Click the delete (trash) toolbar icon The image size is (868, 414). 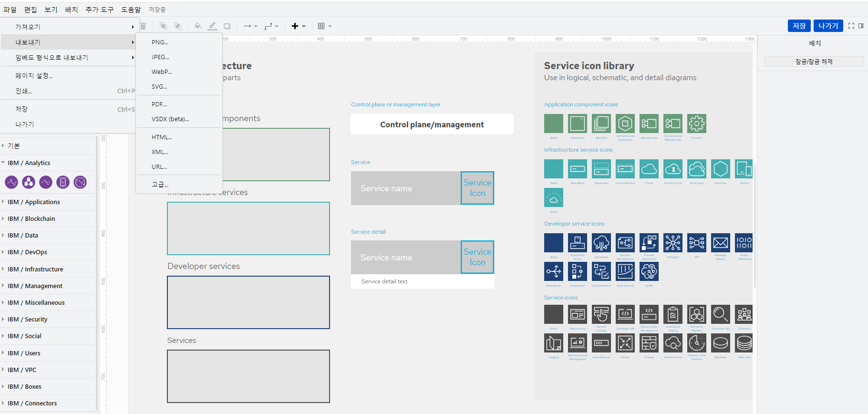coord(143,26)
